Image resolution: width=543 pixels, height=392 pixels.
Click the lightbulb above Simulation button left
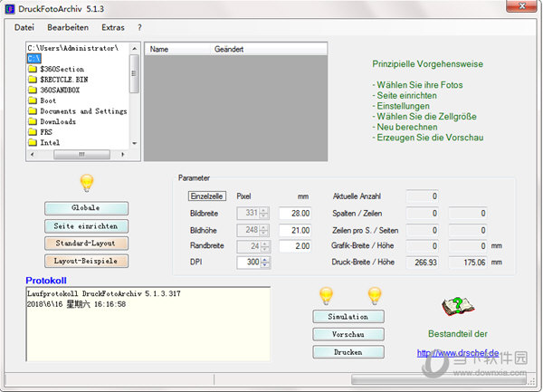326,295
